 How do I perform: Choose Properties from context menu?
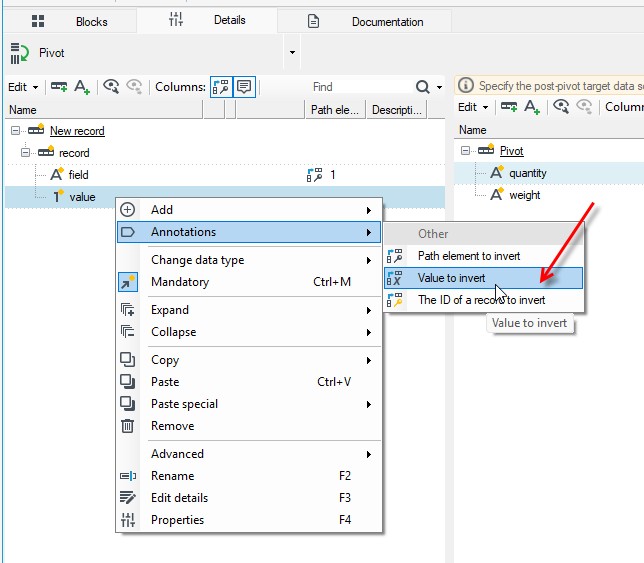[x=249, y=520]
